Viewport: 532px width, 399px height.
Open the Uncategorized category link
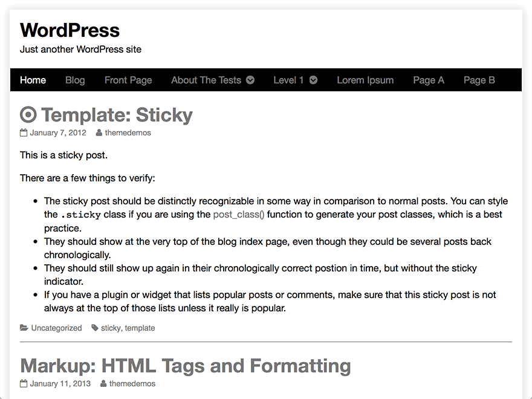(56, 328)
